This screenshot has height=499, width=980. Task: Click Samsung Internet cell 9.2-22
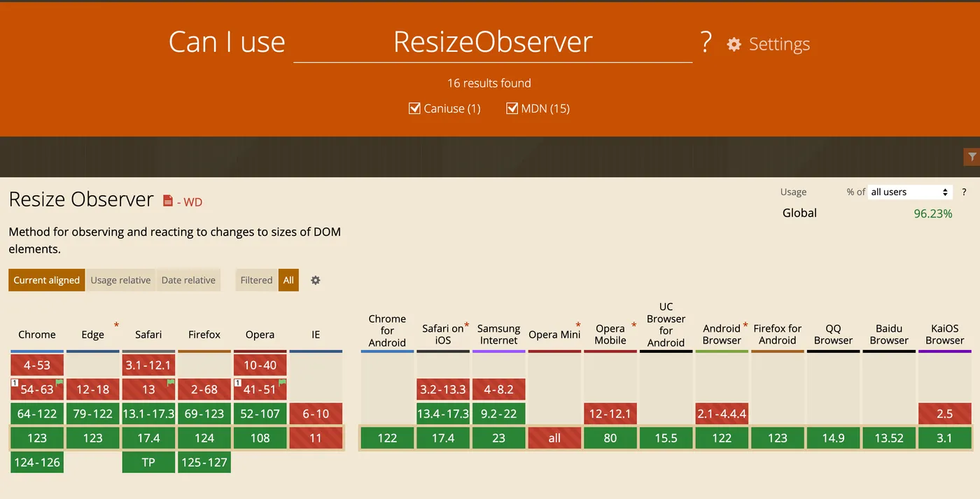pos(499,414)
